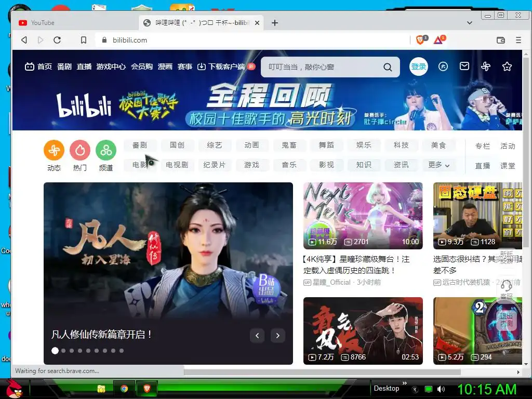Select the 综艺 category

[215, 145]
